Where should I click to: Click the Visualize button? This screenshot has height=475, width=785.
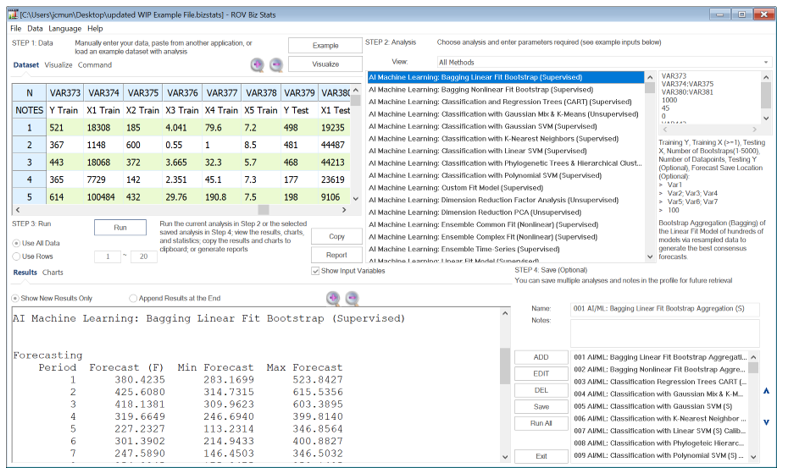click(325, 64)
